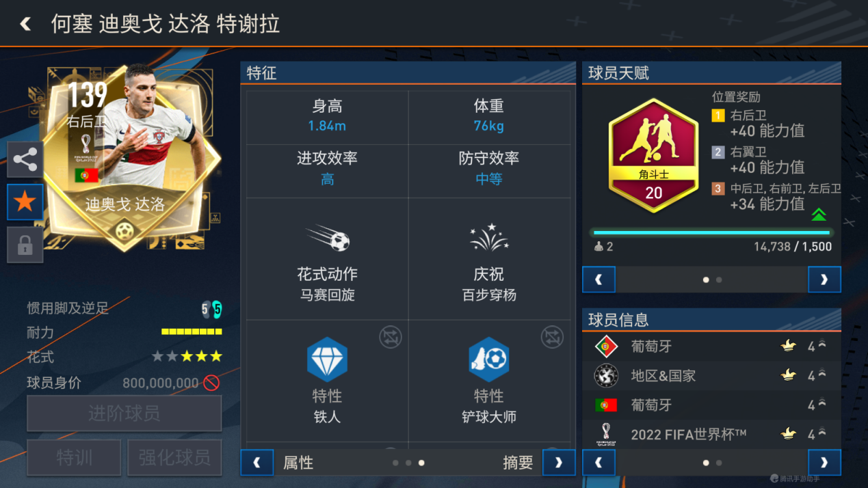This screenshot has height=488, width=868.
Task: Go back using the top-left arrow
Action: [25, 25]
